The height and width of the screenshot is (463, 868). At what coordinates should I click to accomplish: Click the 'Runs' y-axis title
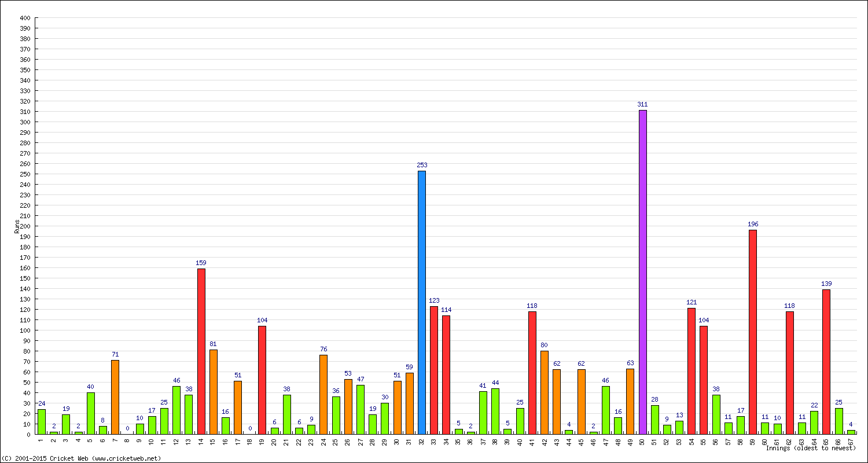coord(17,226)
